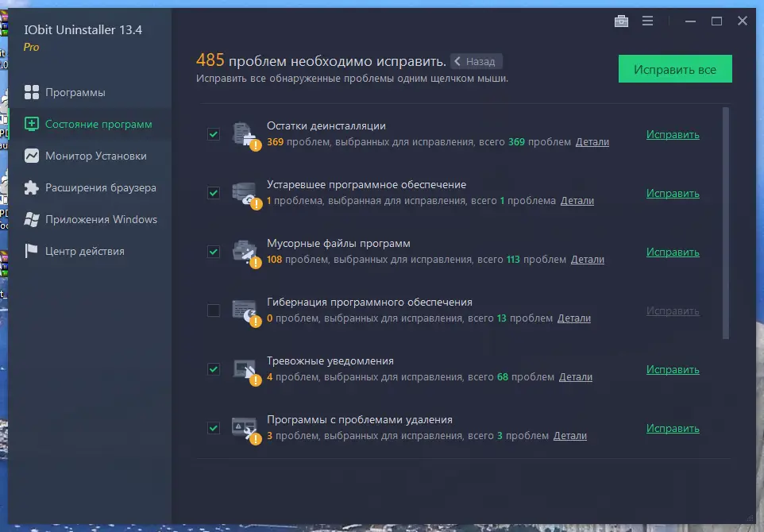The height and width of the screenshot is (532, 764).
Task: Open the toolbox briefcase icon
Action: click(621, 21)
